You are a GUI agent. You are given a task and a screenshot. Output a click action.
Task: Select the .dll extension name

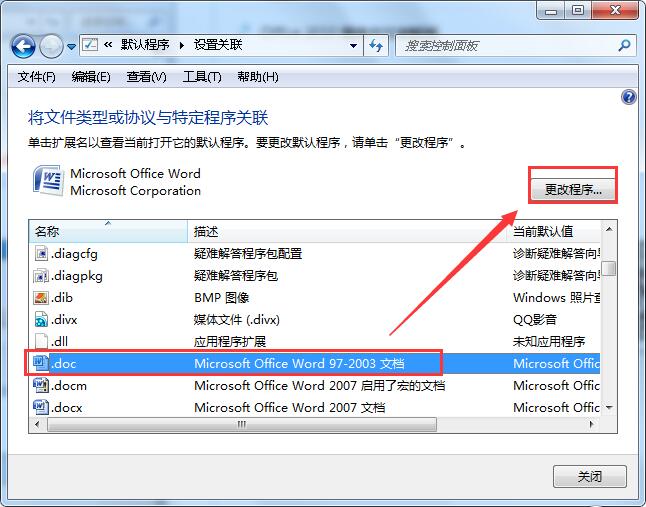pyautogui.click(x=59, y=341)
